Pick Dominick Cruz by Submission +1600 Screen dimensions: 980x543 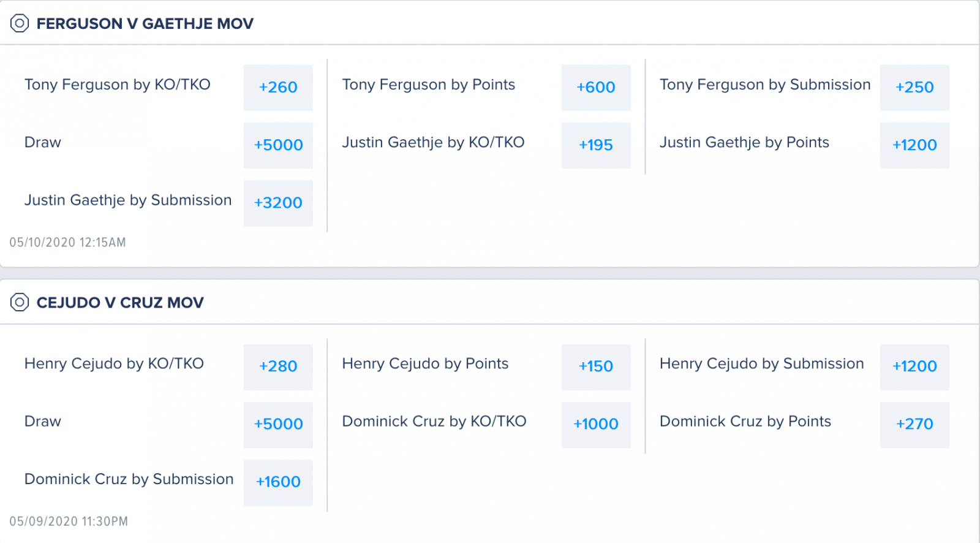pyautogui.click(x=278, y=482)
